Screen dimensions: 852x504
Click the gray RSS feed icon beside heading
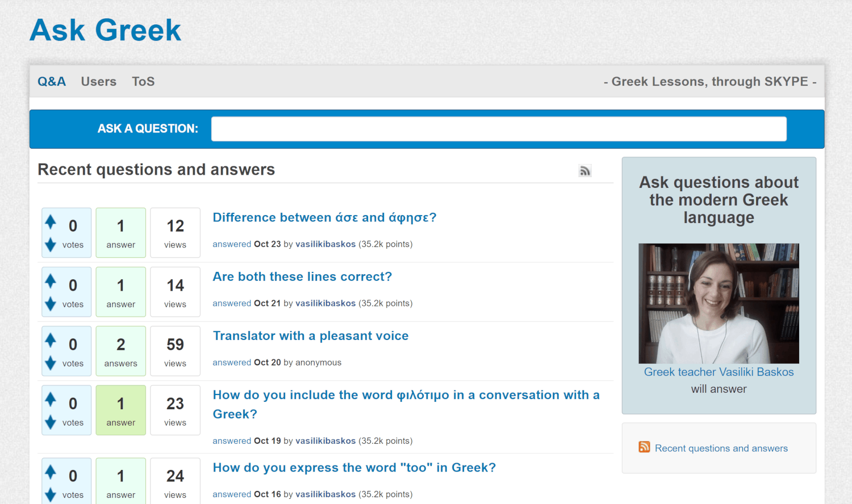(x=585, y=171)
